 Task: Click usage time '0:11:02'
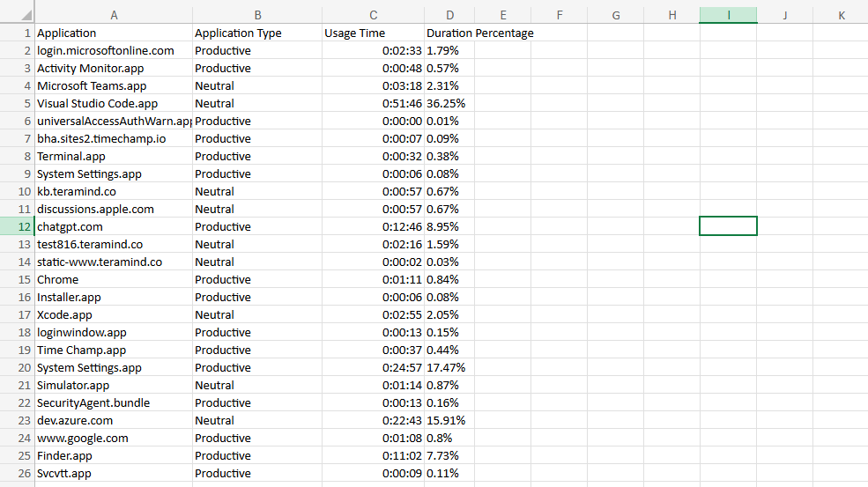click(373, 455)
